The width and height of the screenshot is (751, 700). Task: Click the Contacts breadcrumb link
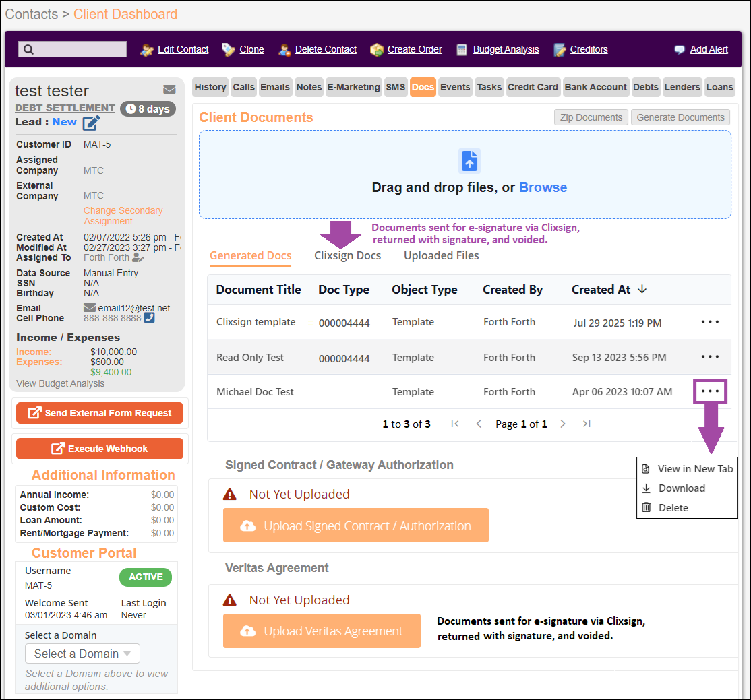(x=32, y=14)
